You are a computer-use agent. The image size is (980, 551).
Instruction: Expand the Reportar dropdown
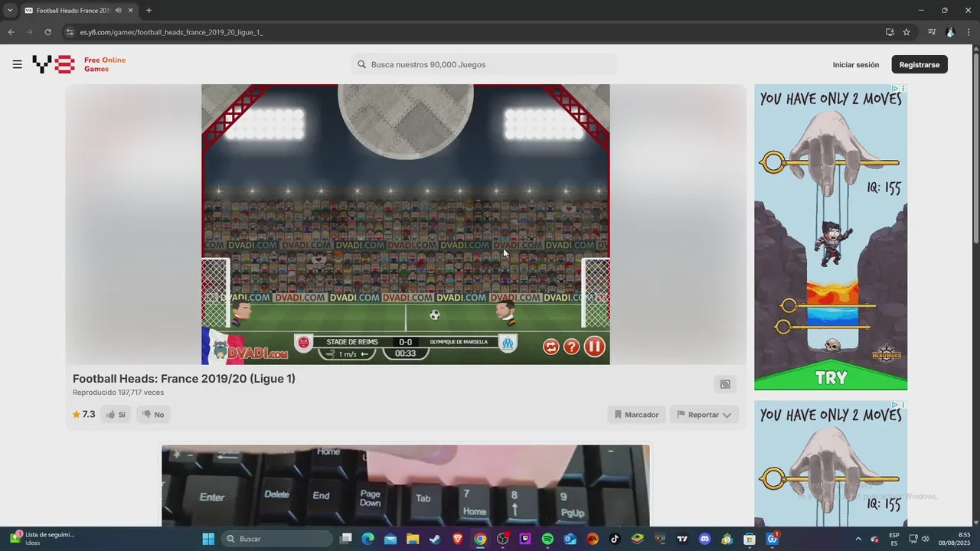(704, 415)
